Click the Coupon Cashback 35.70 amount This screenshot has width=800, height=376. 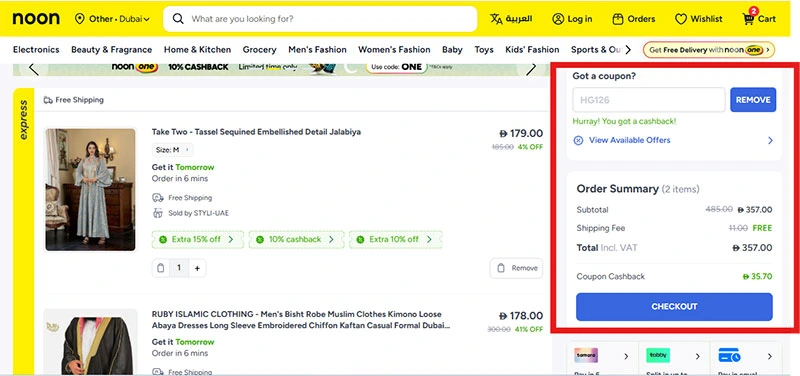[x=757, y=277]
